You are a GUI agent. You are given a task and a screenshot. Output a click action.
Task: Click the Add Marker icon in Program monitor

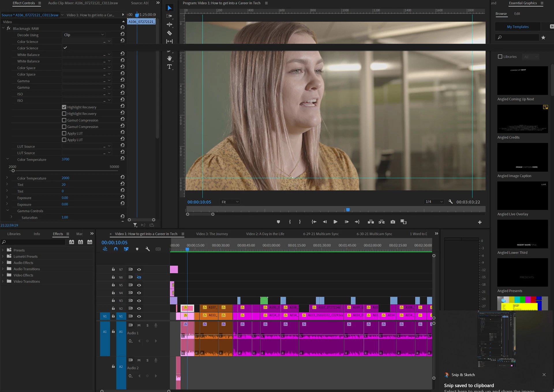click(x=278, y=222)
